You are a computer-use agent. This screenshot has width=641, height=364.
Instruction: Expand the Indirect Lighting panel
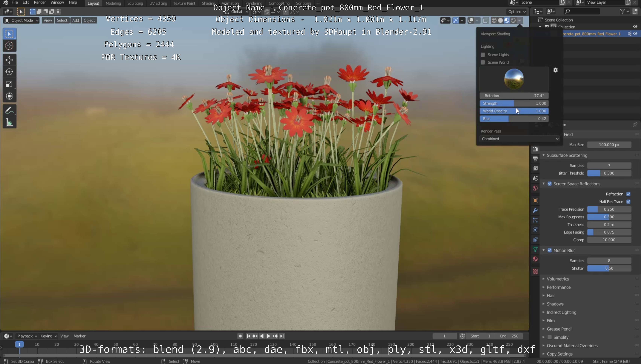[x=561, y=312]
